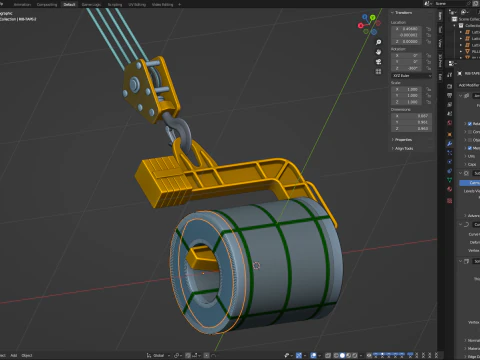Open the View tab in the sidebar
Viewport: 480px width, 360px height.
coord(440,43)
